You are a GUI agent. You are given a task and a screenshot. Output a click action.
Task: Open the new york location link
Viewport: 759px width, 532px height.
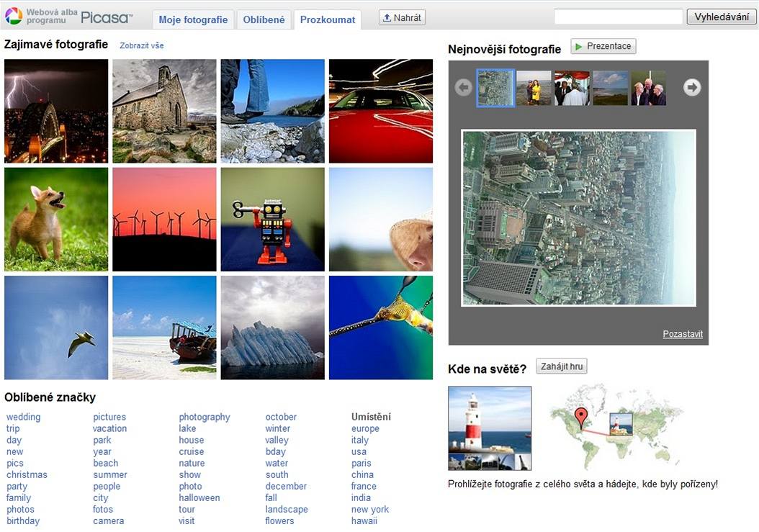(x=369, y=509)
